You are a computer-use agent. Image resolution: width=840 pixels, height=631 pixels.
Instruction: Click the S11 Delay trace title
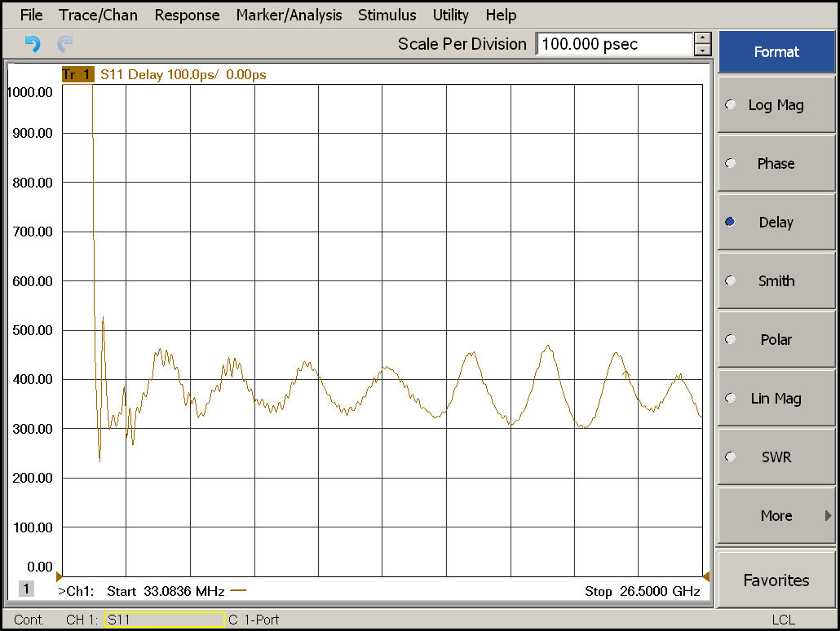click(183, 74)
